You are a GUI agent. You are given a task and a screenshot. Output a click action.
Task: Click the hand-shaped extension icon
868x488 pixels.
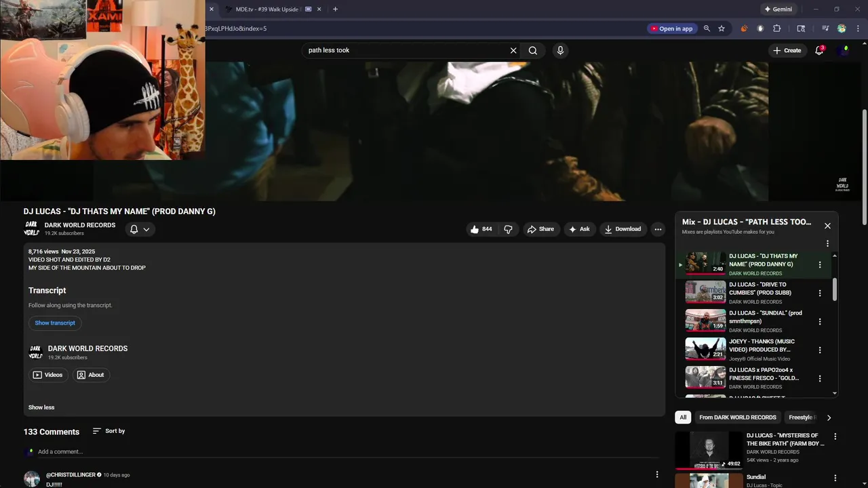pos(760,28)
